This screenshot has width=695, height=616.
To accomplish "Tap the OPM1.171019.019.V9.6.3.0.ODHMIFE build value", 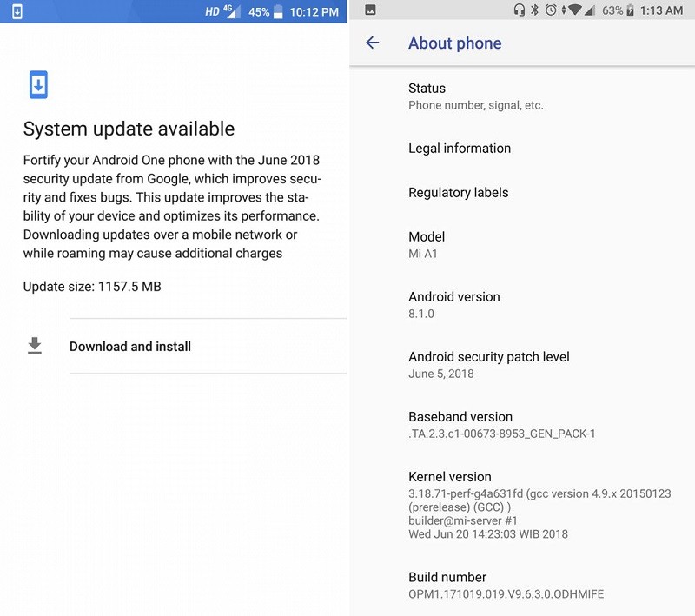I will tap(506, 593).
